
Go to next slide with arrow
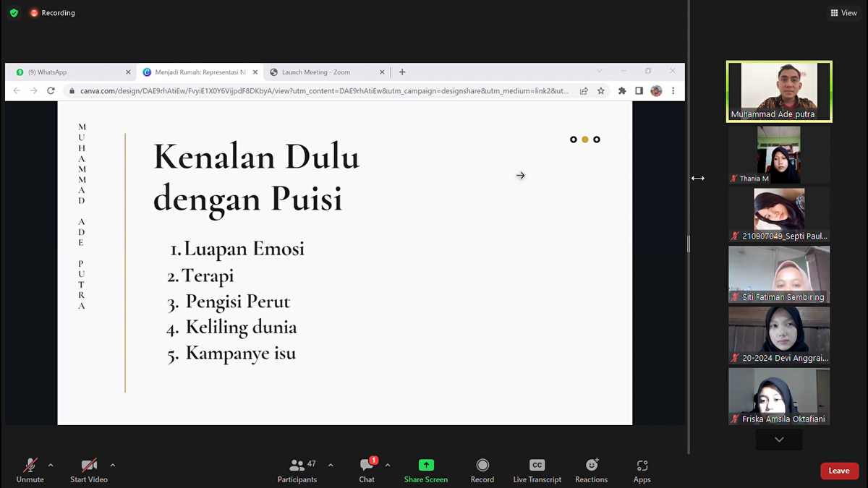(520, 176)
